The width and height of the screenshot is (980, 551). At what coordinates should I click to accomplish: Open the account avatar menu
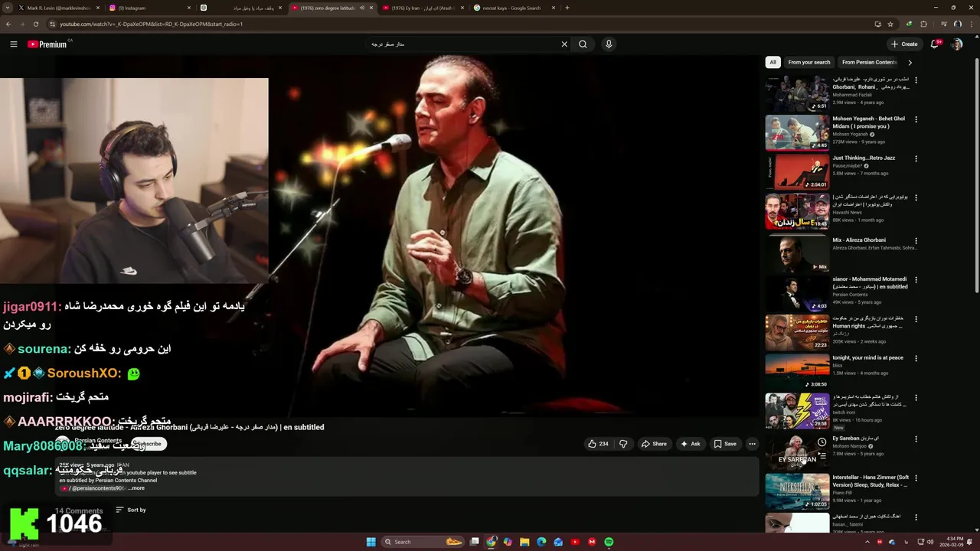click(956, 44)
